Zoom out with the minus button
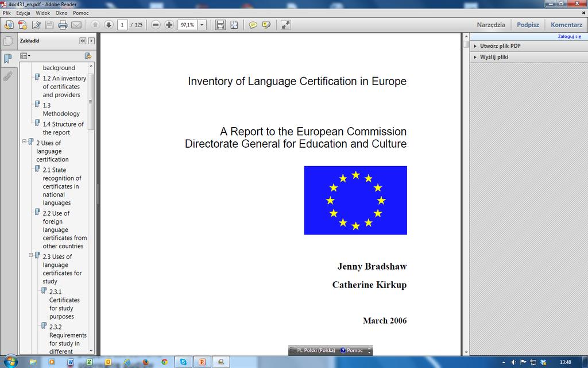Viewport: 588px width, 368px height. (x=156, y=25)
